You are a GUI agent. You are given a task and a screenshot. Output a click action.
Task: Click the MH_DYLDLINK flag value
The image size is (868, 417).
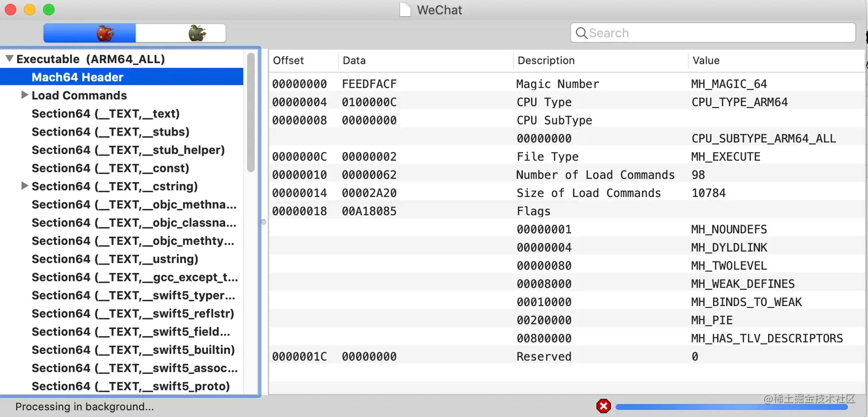[729, 248]
